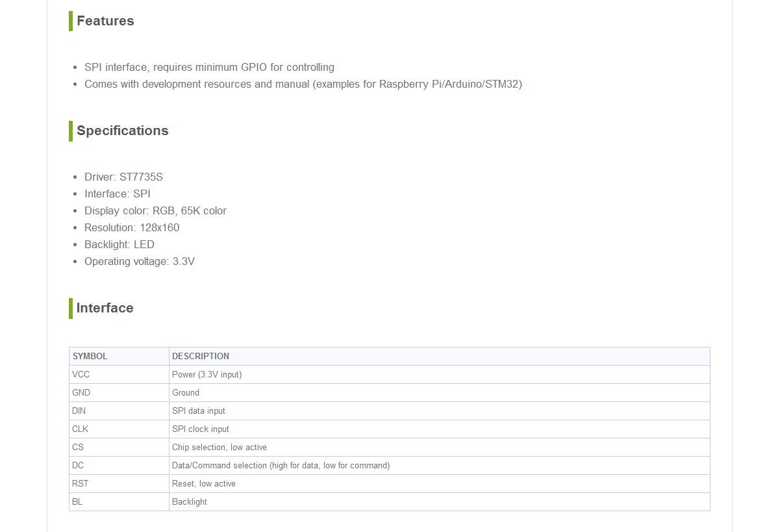
Task: Click the Interface: SPI specification line
Action: 117,194
